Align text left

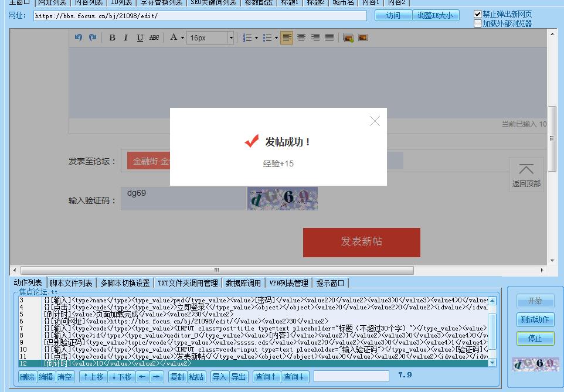click(287, 38)
